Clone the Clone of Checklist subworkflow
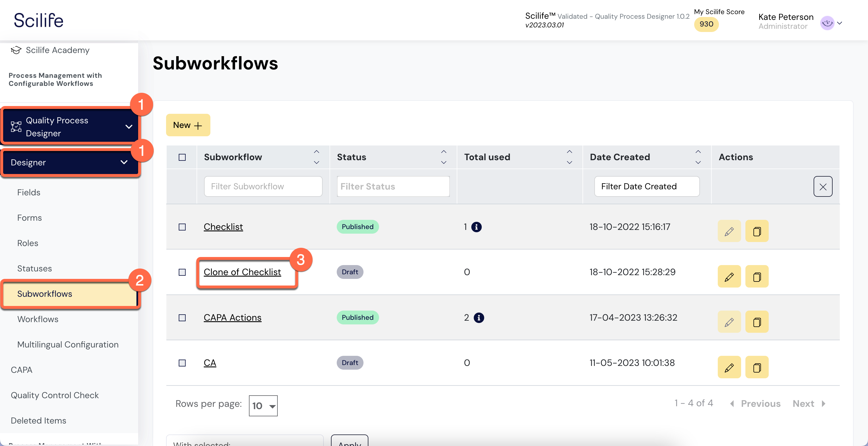The width and height of the screenshot is (868, 446). point(756,277)
